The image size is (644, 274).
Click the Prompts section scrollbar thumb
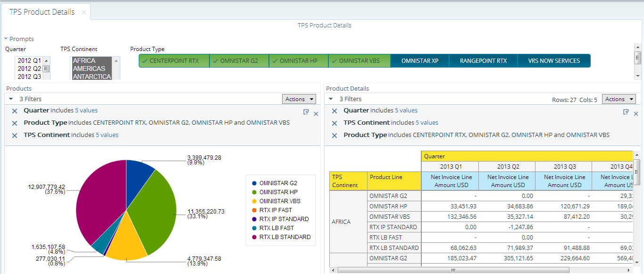[x=638, y=58]
